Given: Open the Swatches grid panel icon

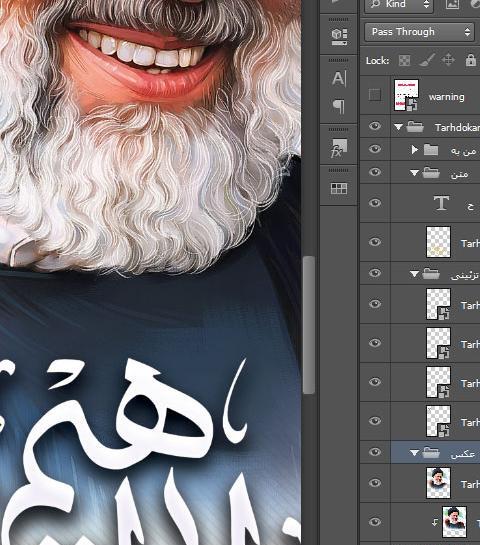Looking at the screenshot, I should click(339, 188).
